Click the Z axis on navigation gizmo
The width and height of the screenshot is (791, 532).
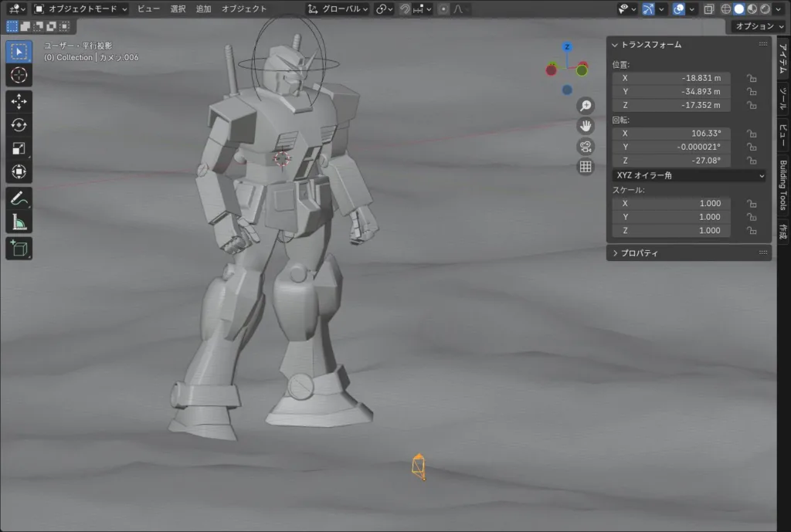tap(567, 47)
